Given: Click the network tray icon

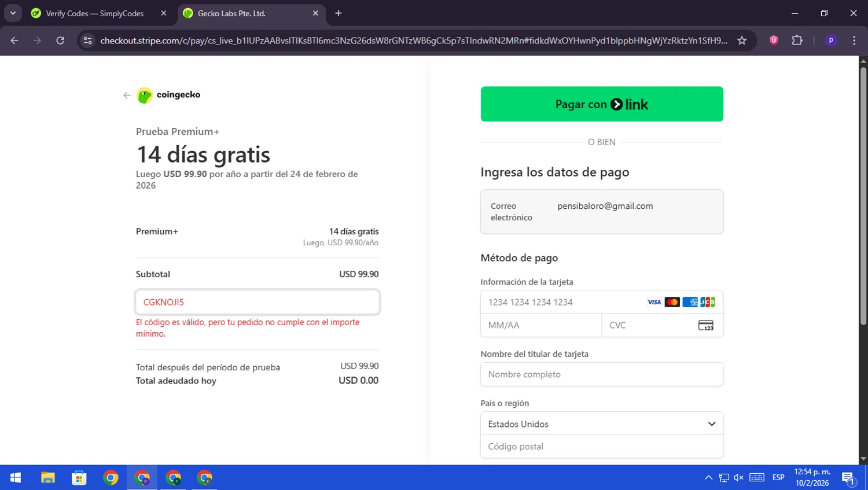Looking at the screenshot, I should [x=724, y=477].
